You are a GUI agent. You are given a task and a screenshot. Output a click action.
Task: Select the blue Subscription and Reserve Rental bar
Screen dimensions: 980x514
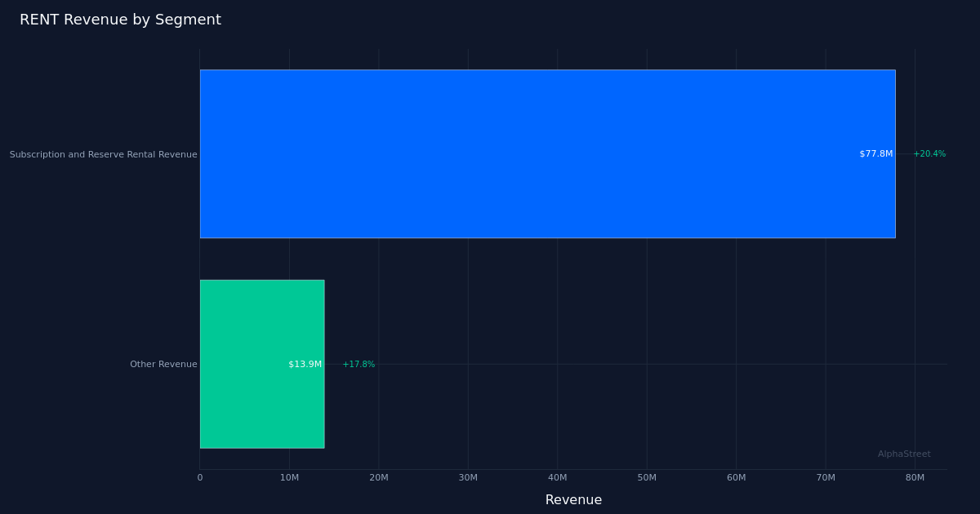[547, 153]
